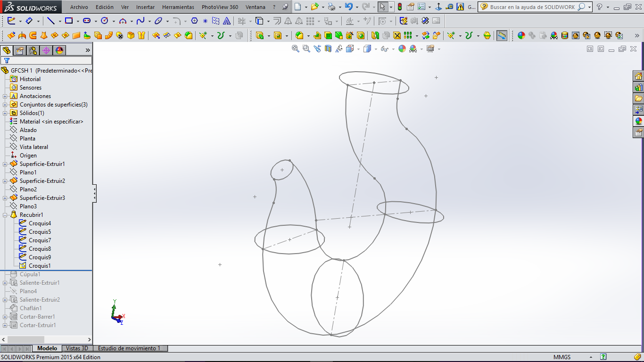Screen dimensions: 644x362
Task: Switch to the PropertyManager tab
Action: [x=20, y=50]
